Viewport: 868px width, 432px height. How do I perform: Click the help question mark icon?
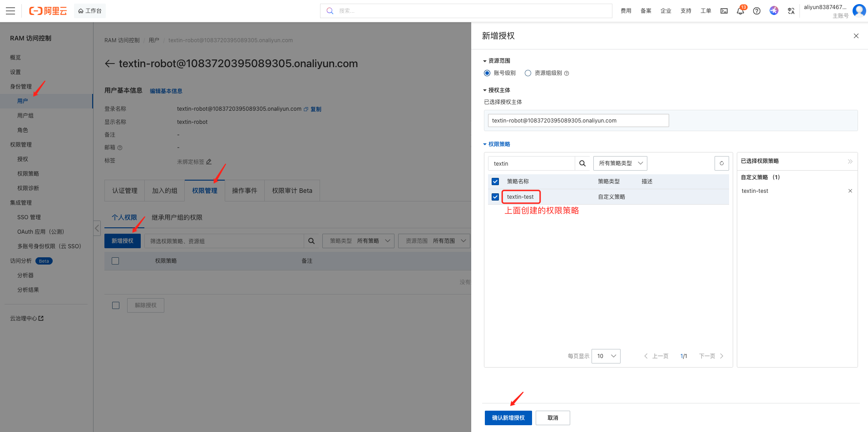(757, 11)
